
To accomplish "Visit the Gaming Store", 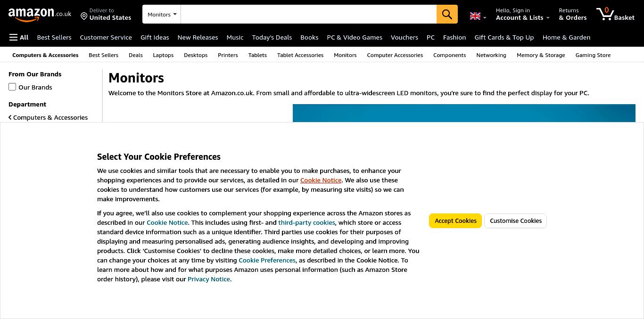I will [593, 55].
